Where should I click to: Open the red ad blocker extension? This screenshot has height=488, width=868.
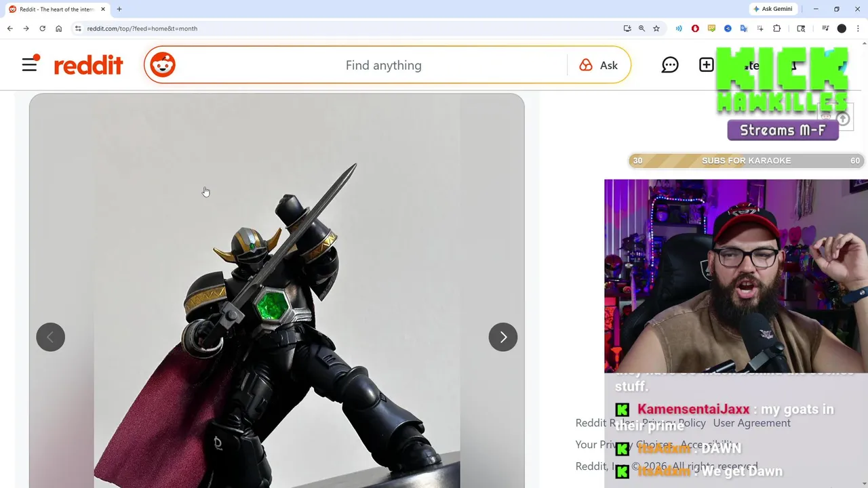click(695, 28)
